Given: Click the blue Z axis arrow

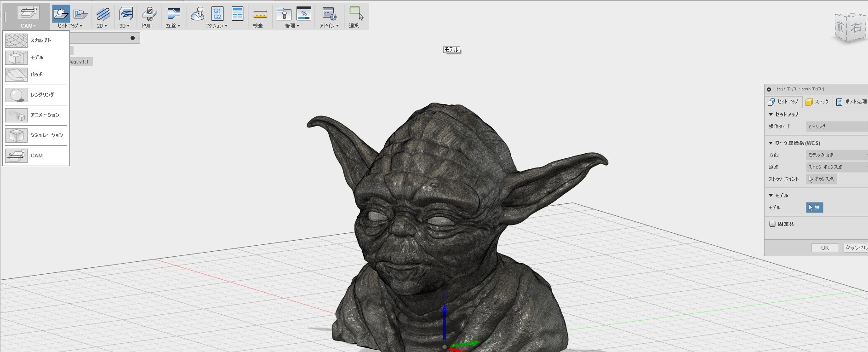Looking at the screenshot, I should pos(445,321).
